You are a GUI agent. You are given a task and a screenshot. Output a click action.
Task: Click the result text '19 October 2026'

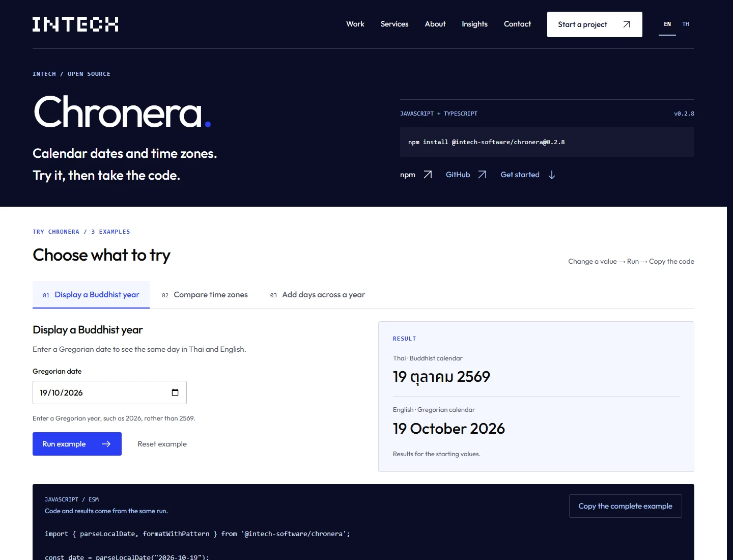(448, 429)
